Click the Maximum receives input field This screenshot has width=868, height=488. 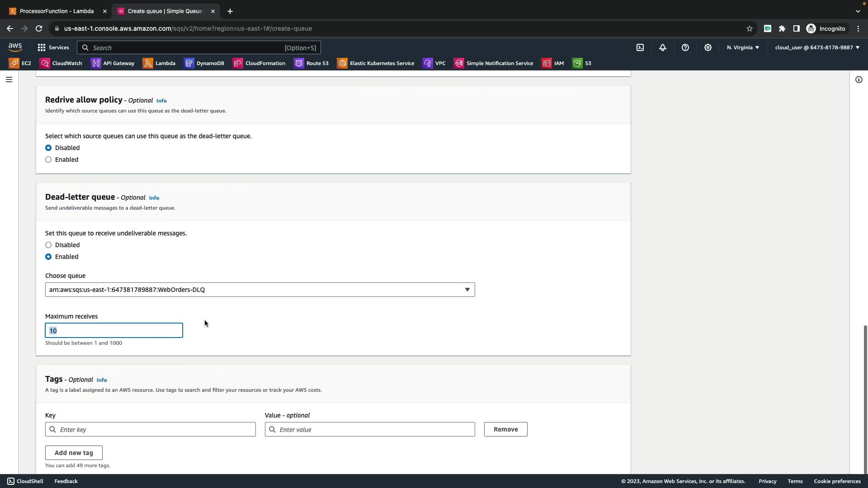(114, 330)
